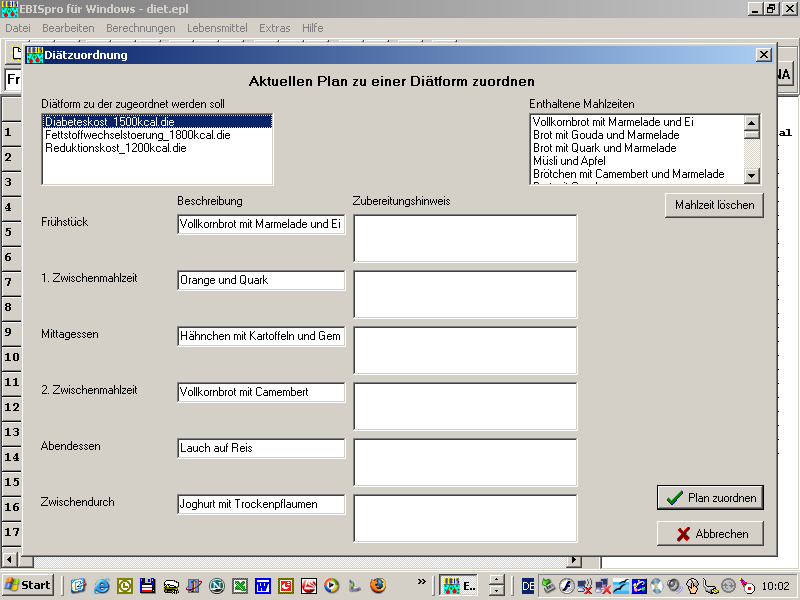The height and width of the screenshot is (600, 800).
Task: Open Word from the quick launch bar
Action: tap(263, 586)
